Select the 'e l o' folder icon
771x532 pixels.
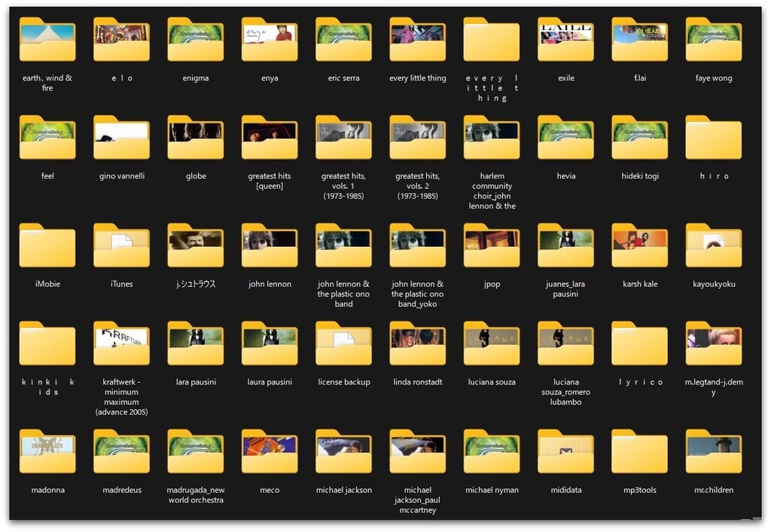121,39
